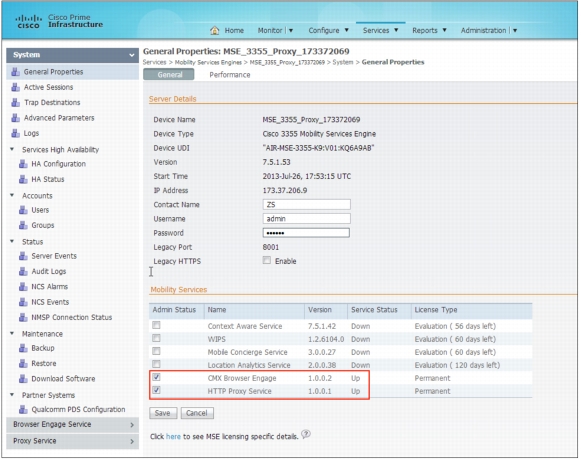Click the Trap Destinations sidebar icon
Viewport: 581px width, 461px height.
pyautogui.click(x=15, y=103)
